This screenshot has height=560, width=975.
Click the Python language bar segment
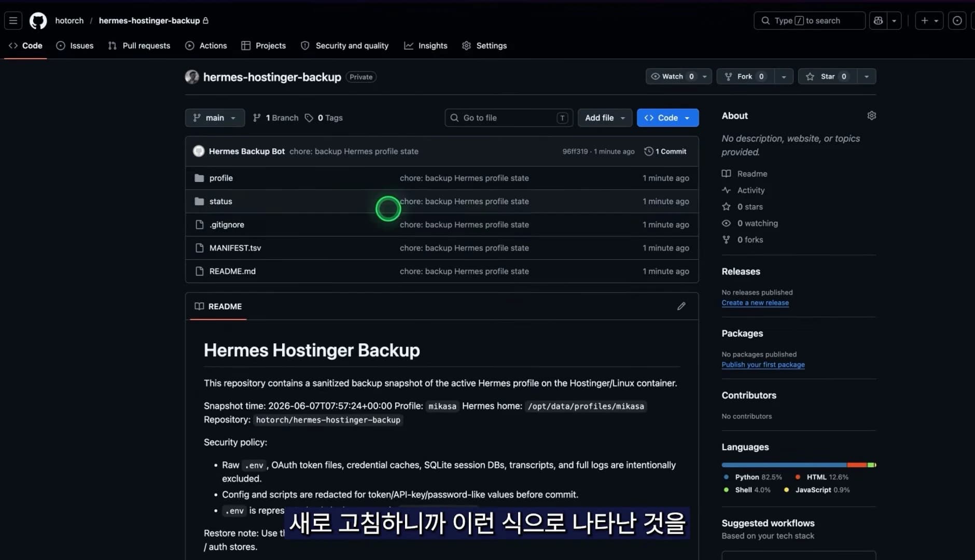pos(784,465)
